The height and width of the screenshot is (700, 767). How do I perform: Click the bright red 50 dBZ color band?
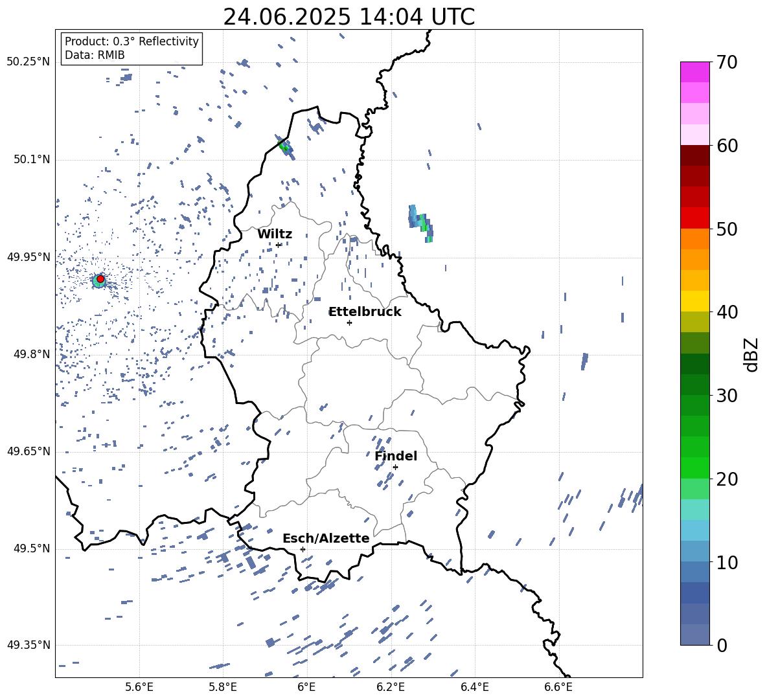click(695, 218)
